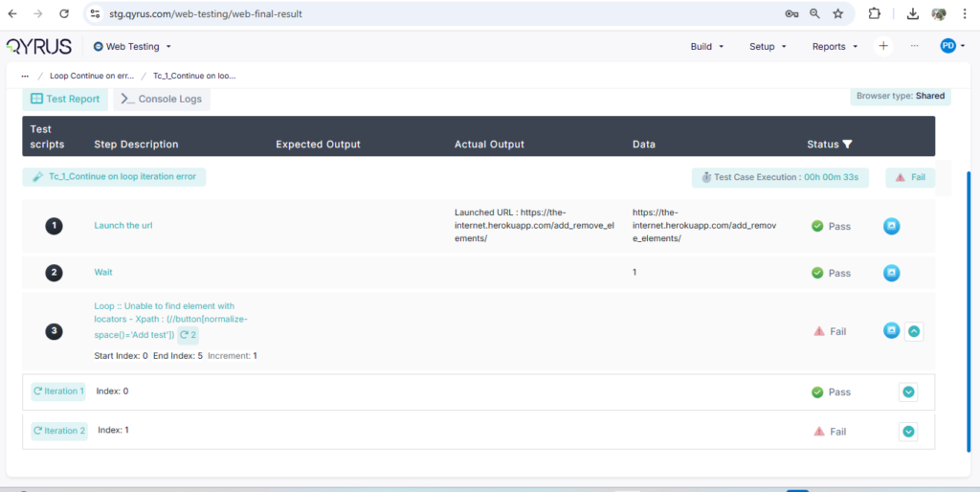The height and width of the screenshot is (492, 980).
Task: Click Tc_1_Continue on loop iteration error button
Action: [114, 177]
